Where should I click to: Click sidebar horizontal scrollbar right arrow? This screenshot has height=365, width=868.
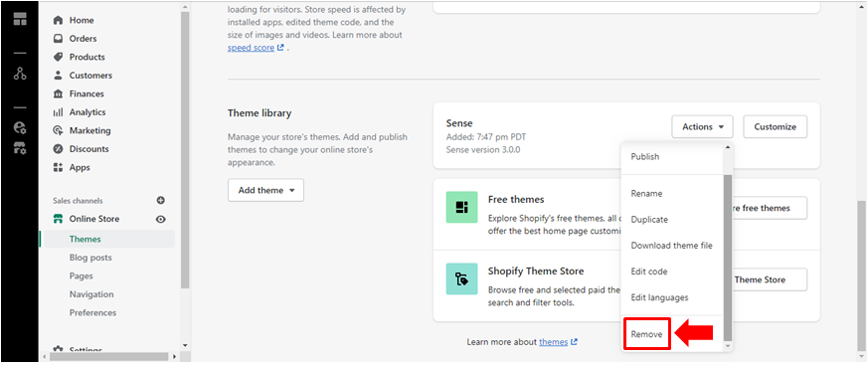click(x=174, y=356)
